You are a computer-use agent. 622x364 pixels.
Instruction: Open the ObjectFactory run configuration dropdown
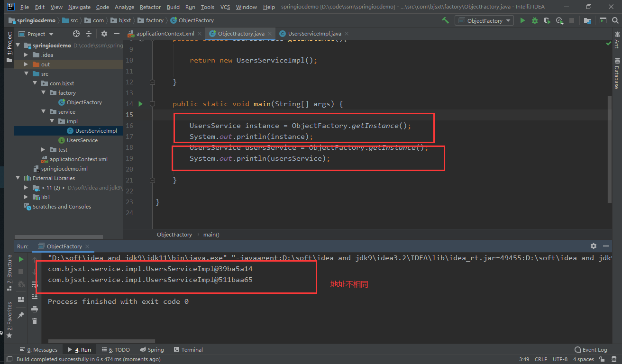pos(484,20)
